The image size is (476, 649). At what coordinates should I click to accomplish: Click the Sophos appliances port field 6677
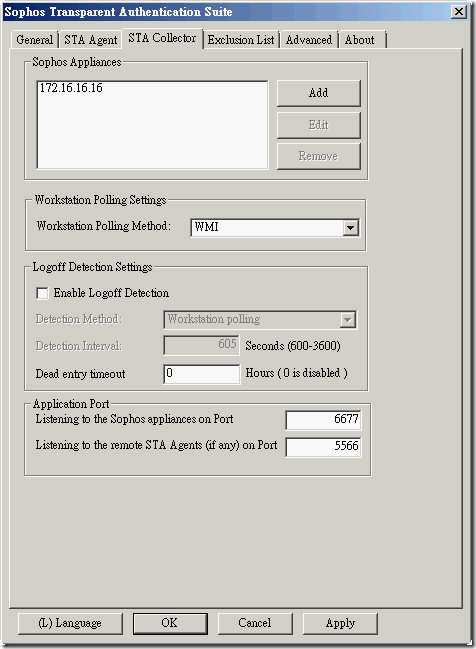323,420
